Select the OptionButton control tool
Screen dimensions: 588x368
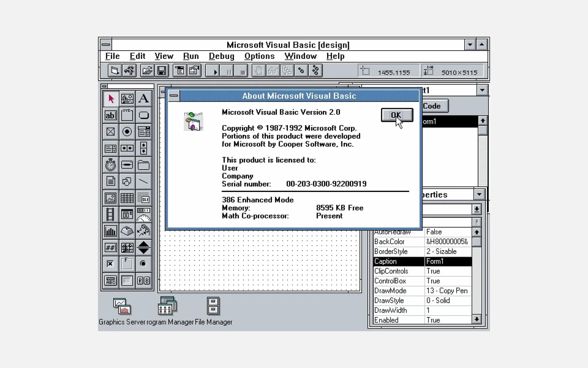pos(127,132)
